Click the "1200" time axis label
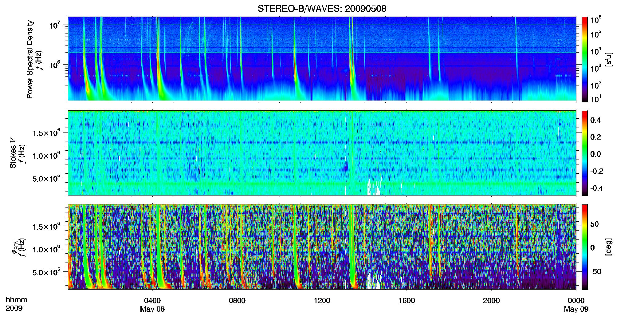The height and width of the screenshot is (332, 644). coord(322,301)
